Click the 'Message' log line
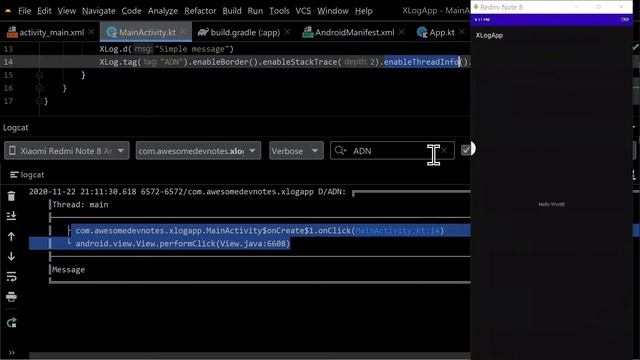 point(68,270)
